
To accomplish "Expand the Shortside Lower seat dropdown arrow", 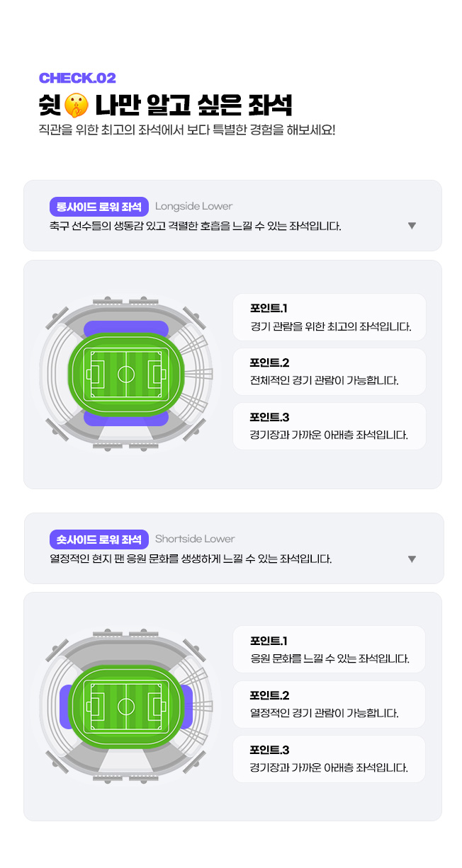I will pyautogui.click(x=412, y=559).
